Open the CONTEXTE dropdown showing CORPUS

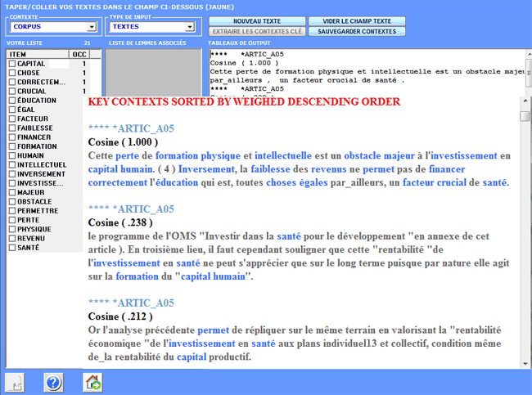click(x=92, y=27)
